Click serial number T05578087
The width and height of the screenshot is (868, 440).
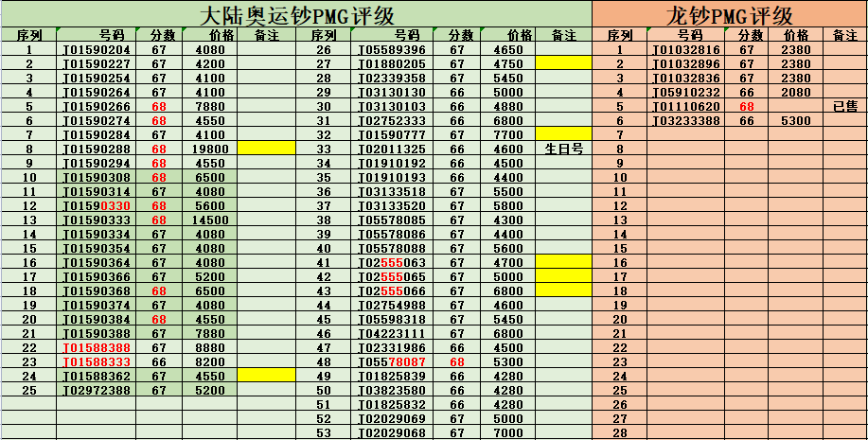click(392, 362)
